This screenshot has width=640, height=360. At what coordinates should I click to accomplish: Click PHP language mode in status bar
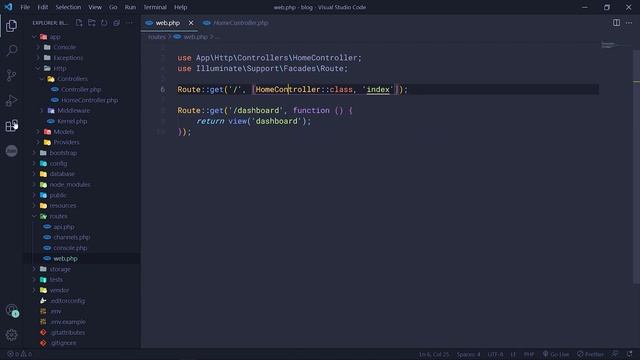click(529, 354)
